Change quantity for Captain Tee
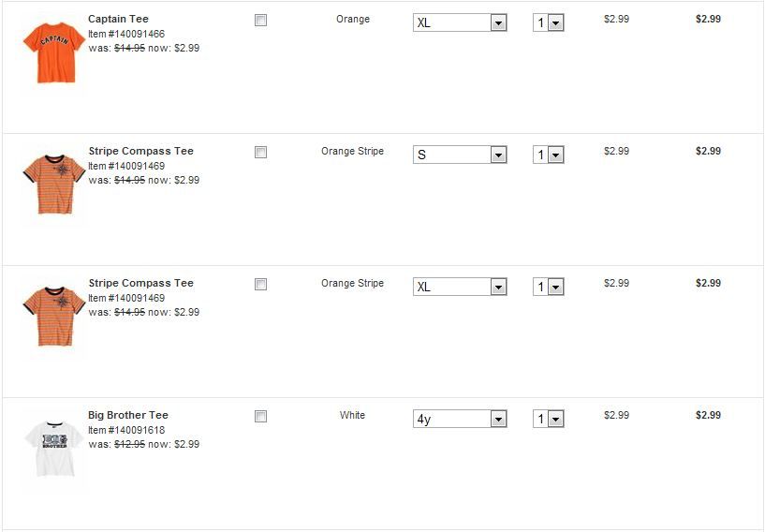Screen dimensions: 765x532 coord(548,22)
